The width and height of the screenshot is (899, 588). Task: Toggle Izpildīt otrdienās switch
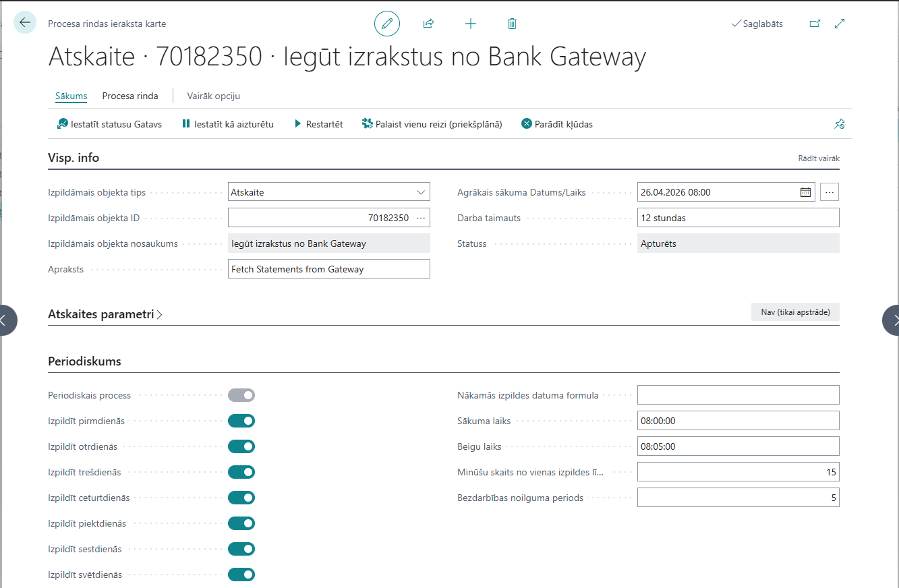(241, 446)
